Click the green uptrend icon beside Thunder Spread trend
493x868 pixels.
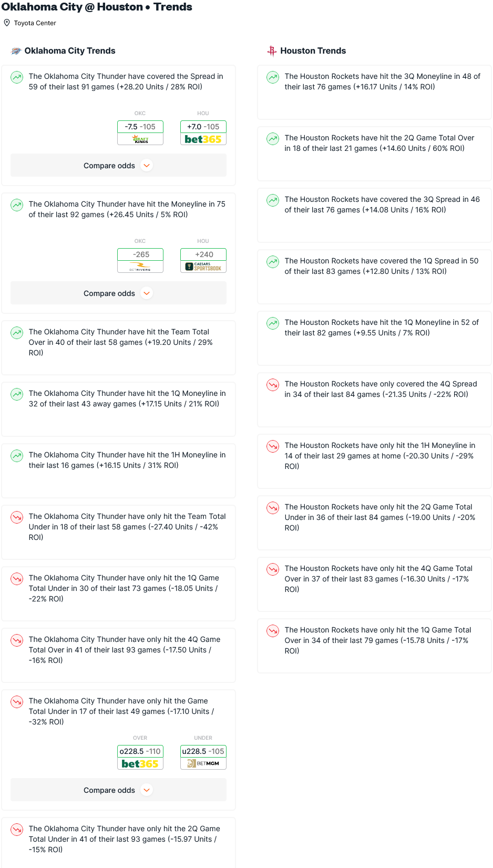(17, 77)
